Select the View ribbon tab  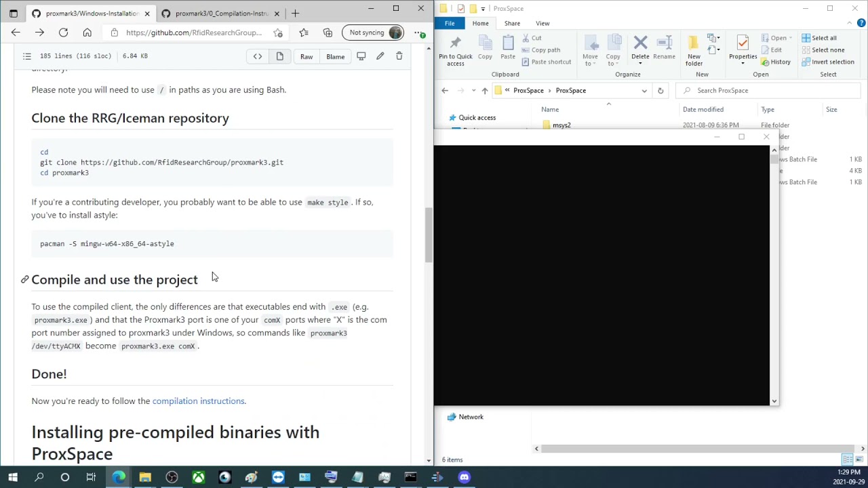tap(542, 23)
